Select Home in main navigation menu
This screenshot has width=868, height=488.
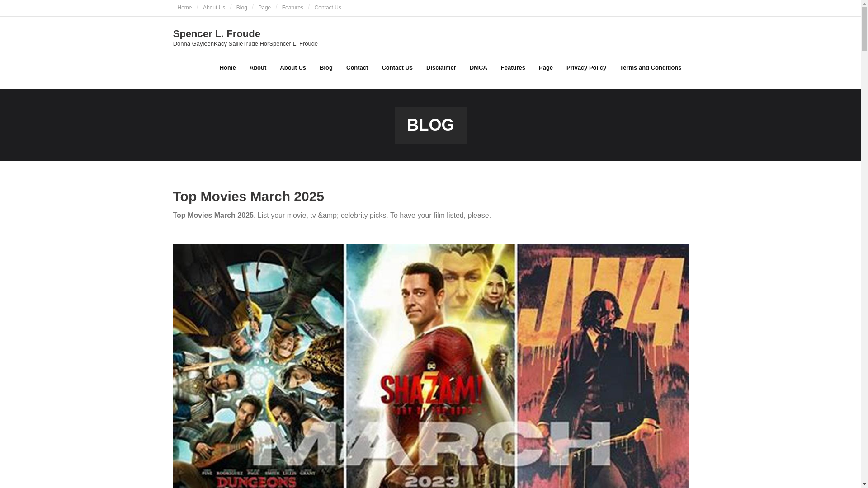coord(227,68)
